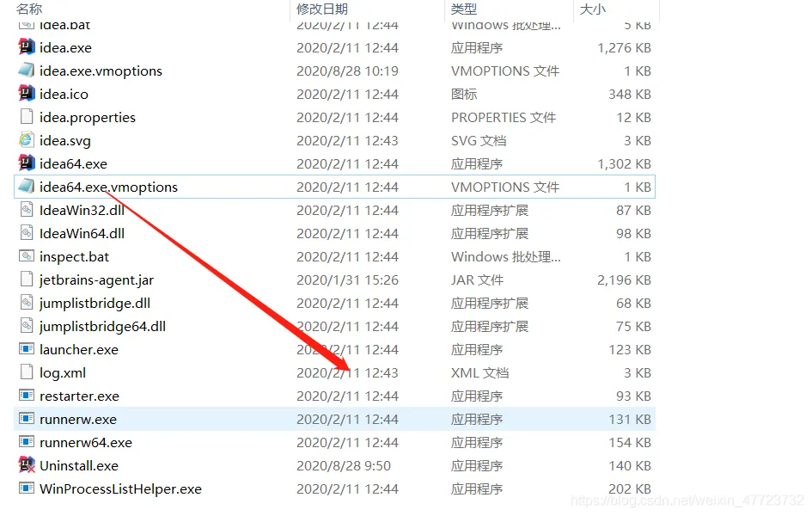Screen dimensions: 812x516
Task: Select the WinProcessListHelper.exe file name
Action: 120,489
